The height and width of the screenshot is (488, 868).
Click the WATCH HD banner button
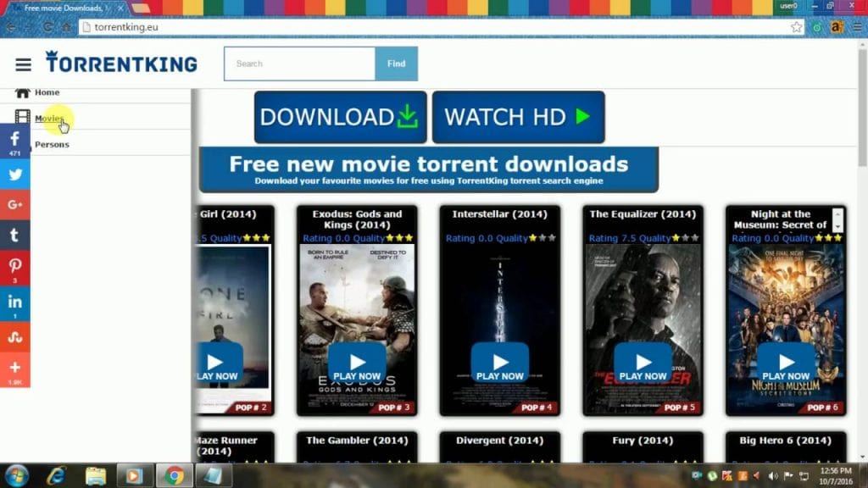tap(519, 117)
